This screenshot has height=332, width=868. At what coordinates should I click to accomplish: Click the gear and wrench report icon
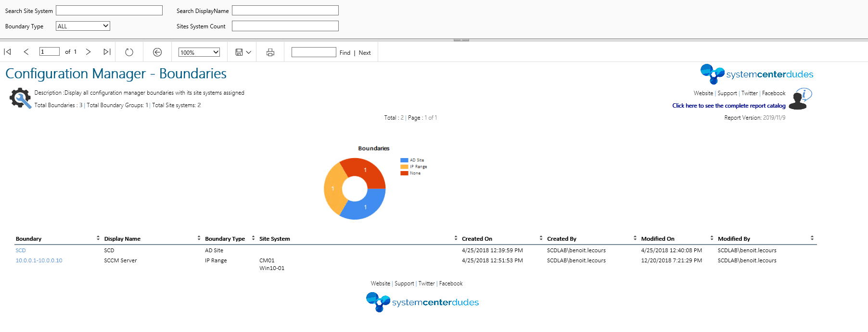(20, 98)
